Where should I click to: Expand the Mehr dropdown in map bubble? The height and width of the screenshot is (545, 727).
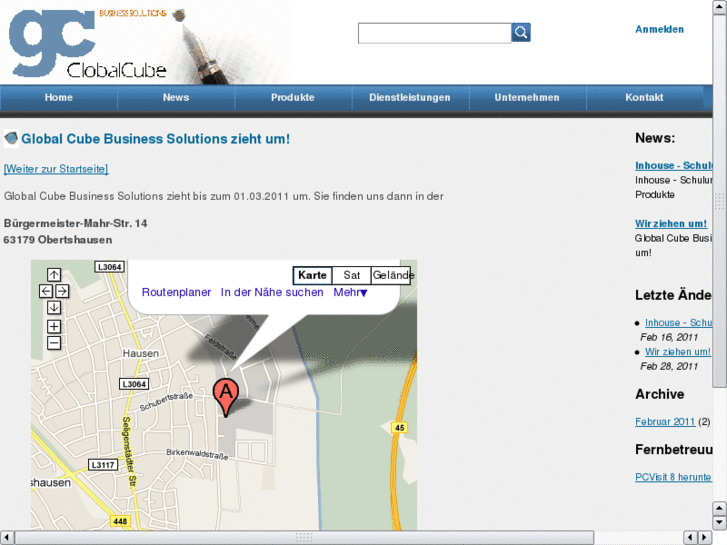[x=350, y=293]
